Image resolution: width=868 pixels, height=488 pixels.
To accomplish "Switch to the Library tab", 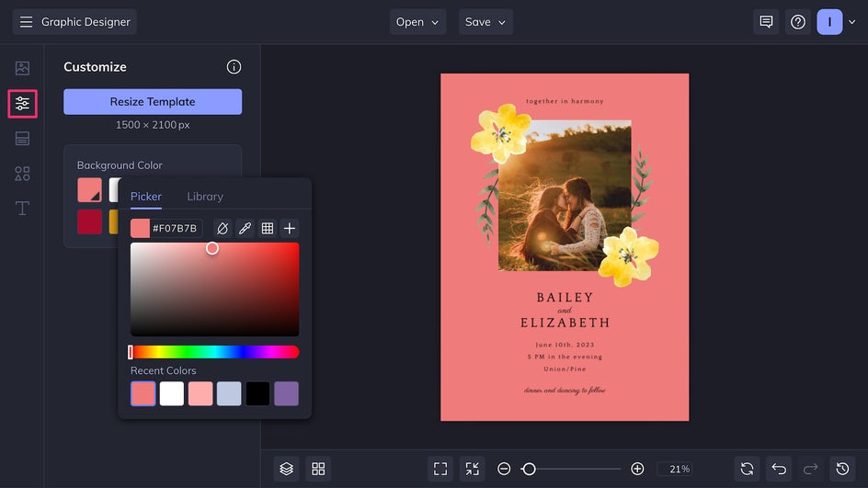I will coord(205,197).
